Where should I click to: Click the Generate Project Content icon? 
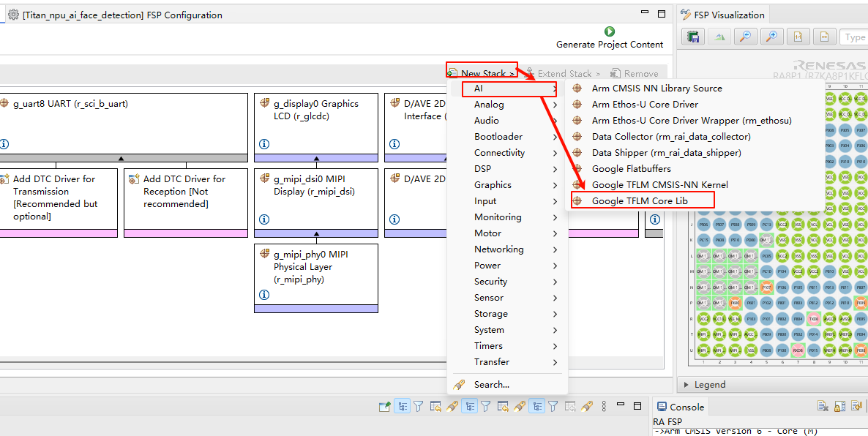tap(610, 31)
